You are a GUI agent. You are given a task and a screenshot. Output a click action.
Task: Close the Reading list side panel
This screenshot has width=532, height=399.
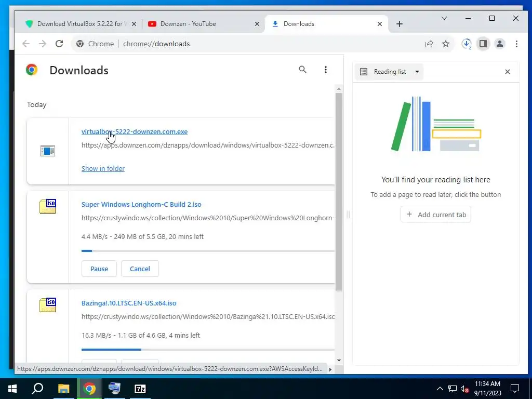tap(508, 72)
